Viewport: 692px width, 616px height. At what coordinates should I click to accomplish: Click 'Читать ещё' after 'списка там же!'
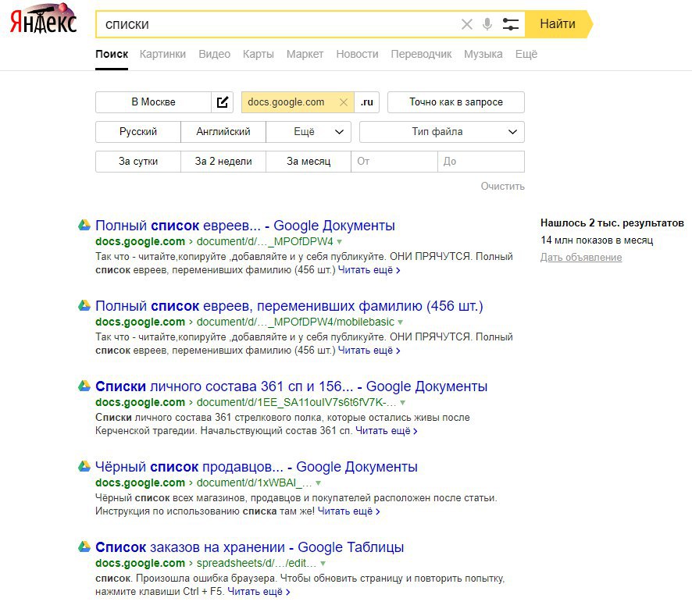pos(348,511)
